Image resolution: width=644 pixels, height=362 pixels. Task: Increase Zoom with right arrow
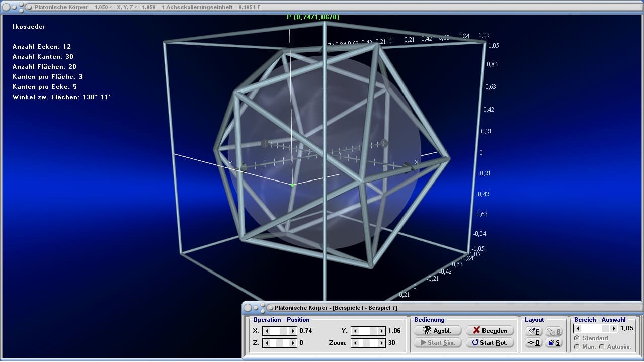(x=382, y=343)
